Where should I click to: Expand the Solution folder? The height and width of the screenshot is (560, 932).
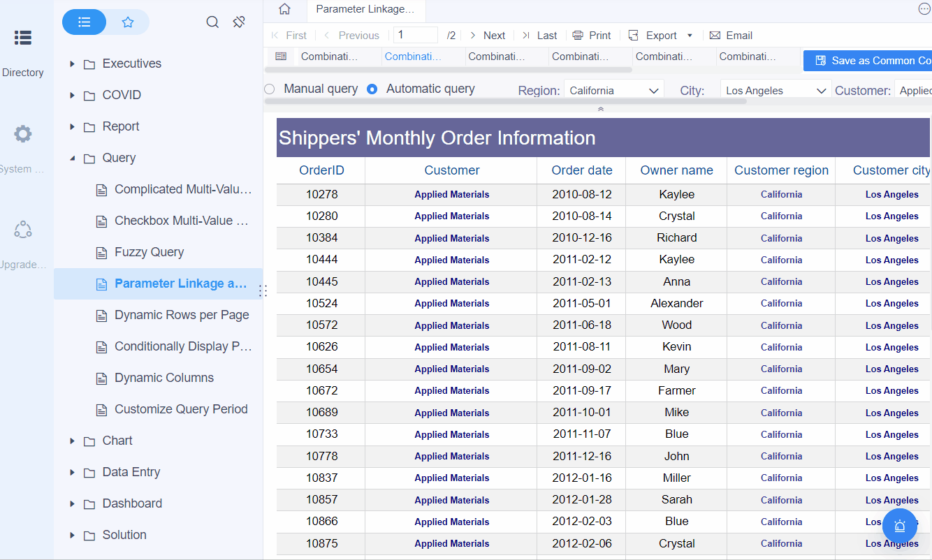pyautogui.click(x=72, y=535)
